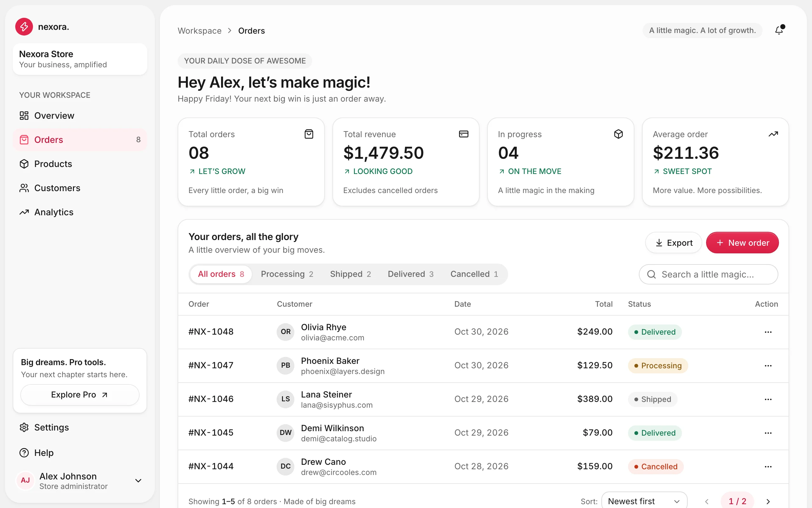Click the Workspace breadcrumb link

click(200, 30)
